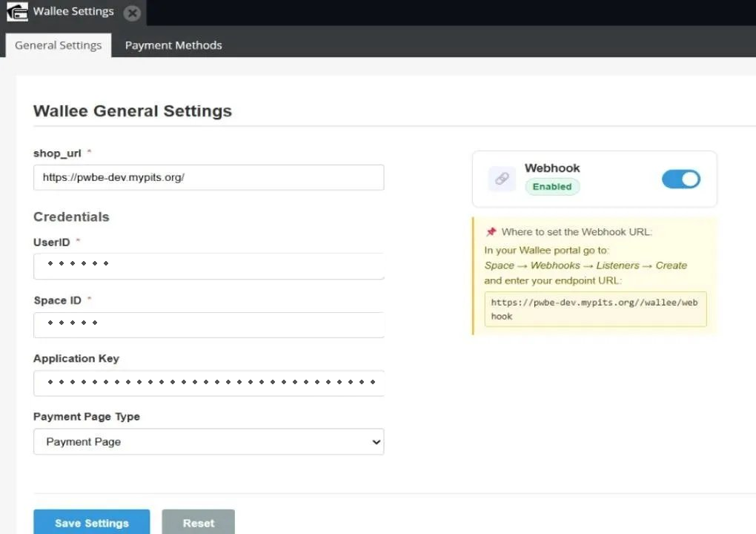Save settings with the blue button
The image size is (756, 534).
pos(92,522)
